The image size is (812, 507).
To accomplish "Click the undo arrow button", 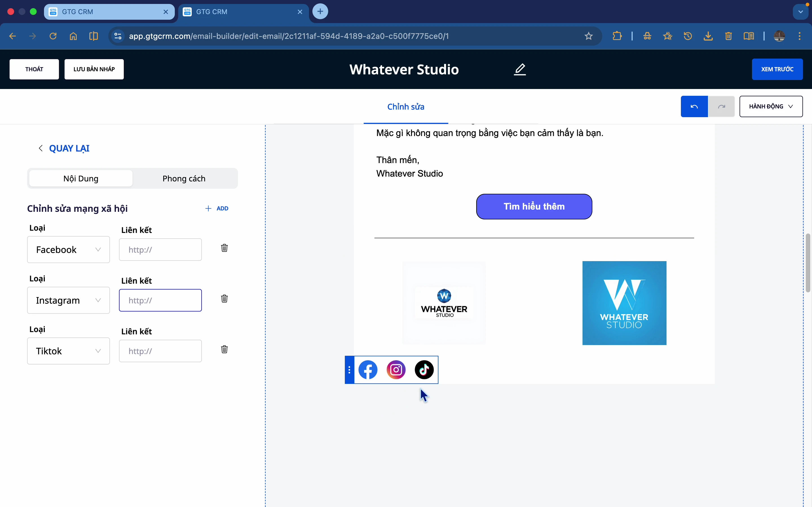I will coord(694,107).
